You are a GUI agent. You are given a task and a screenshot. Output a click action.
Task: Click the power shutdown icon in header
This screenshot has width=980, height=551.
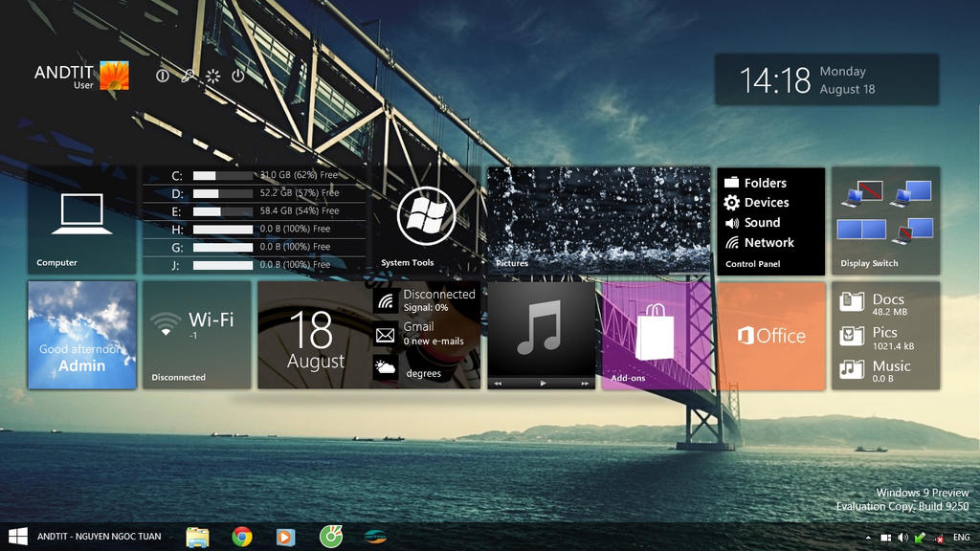pyautogui.click(x=237, y=77)
